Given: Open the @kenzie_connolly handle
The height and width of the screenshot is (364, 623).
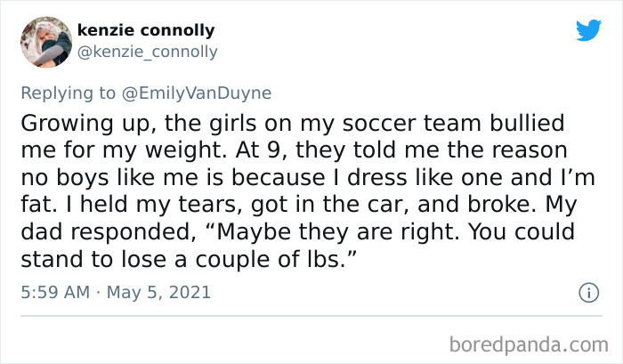Looking at the screenshot, I should [x=148, y=52].
